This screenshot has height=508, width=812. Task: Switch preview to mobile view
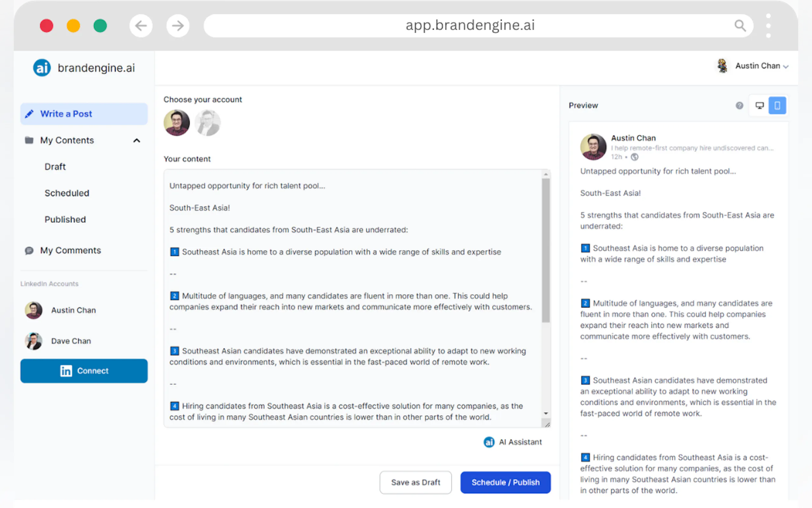(777, 106)
